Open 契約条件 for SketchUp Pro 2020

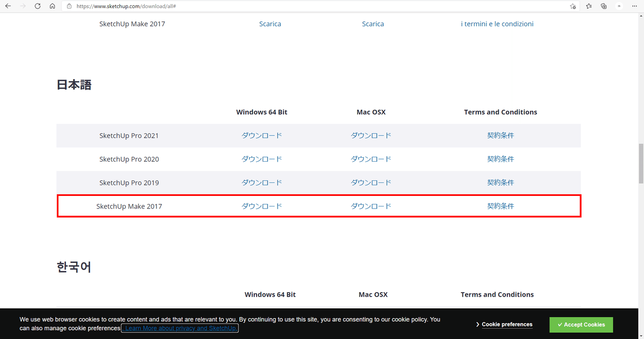pyautogui.click(x=501, y=159)
